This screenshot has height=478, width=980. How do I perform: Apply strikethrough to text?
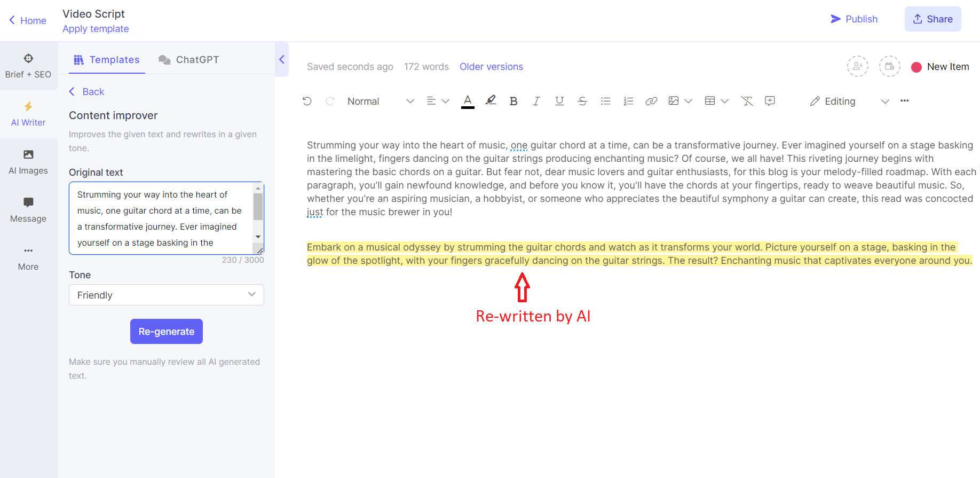click(582, 101)
